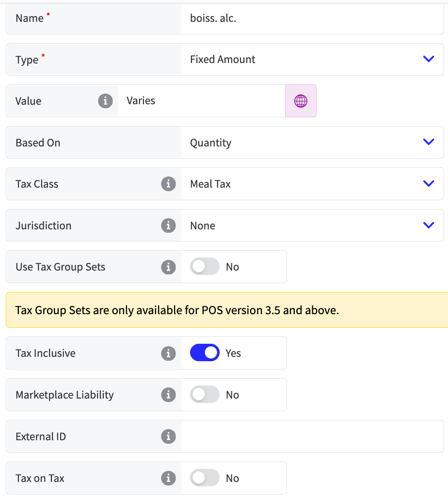448x496 pixels.
Task: Click the Value info icon
Action: 105,101
